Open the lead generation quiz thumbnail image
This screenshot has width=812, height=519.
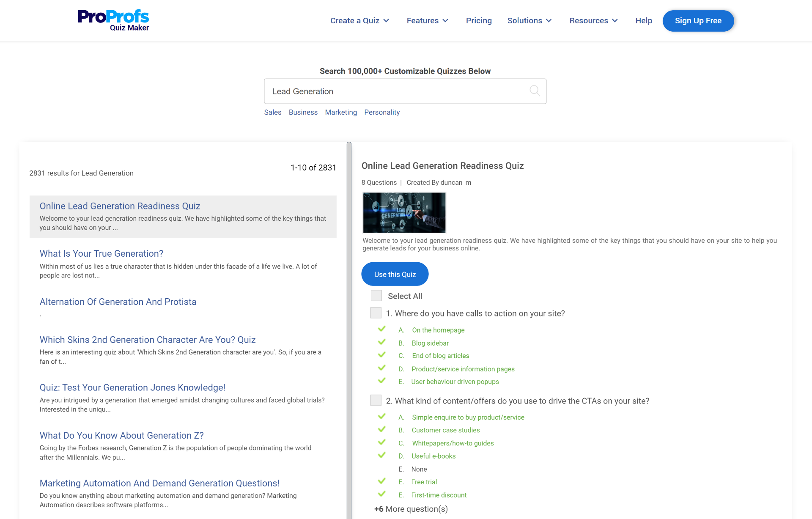[404, 213]
